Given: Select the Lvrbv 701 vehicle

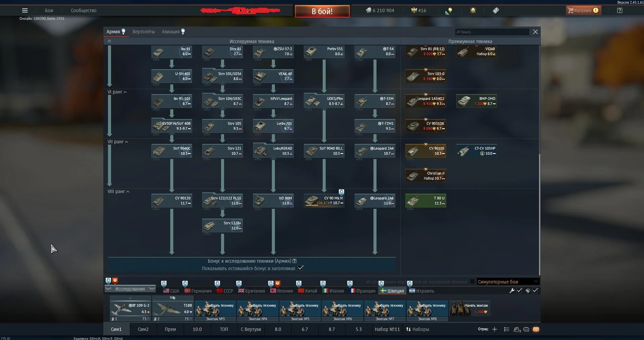Looking at the screenshot, I should click(273, 126).
